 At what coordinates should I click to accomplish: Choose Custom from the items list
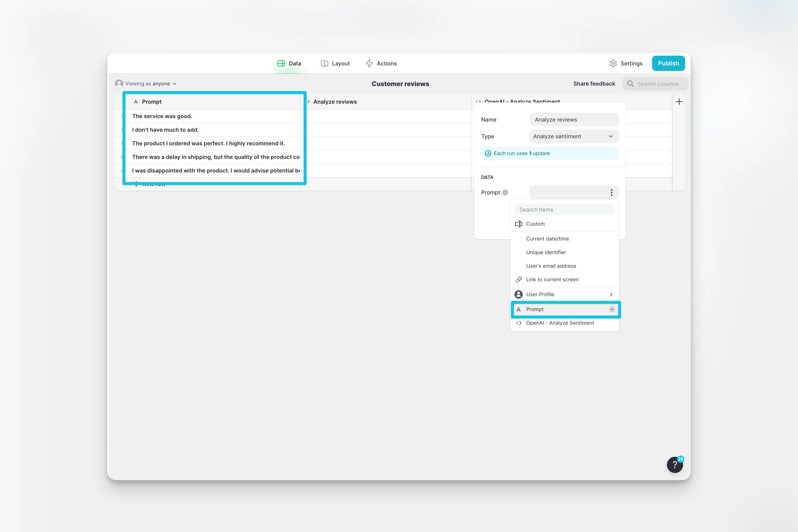point(535,224)
